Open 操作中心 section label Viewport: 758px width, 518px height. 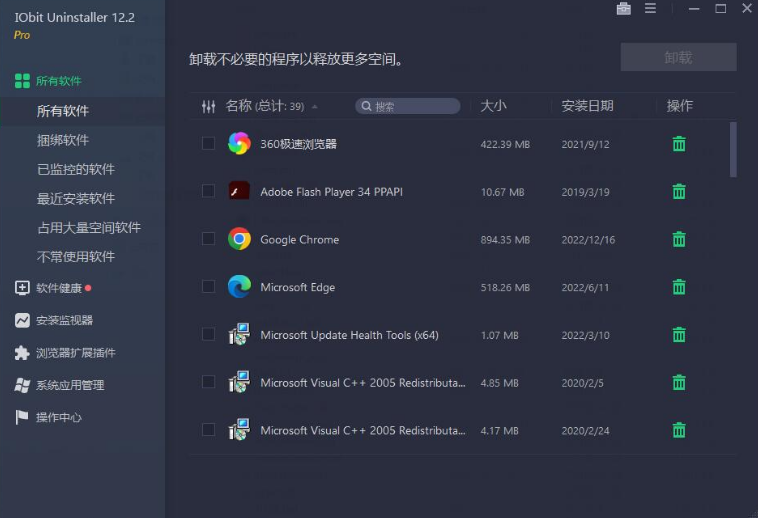(59, 417)
